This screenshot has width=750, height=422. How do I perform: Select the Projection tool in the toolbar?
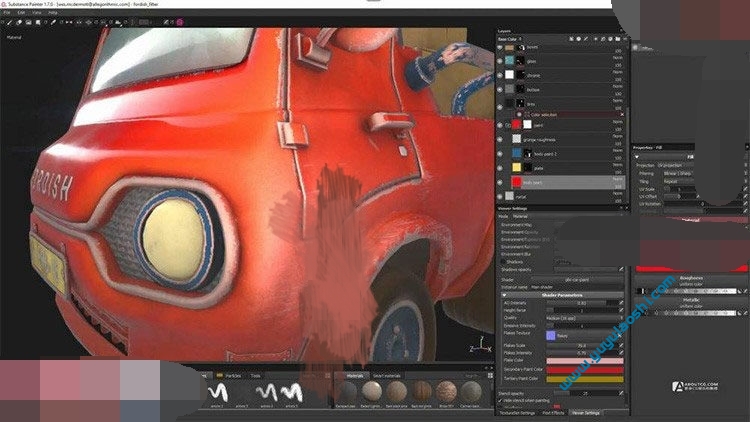(x=28, y=22)
